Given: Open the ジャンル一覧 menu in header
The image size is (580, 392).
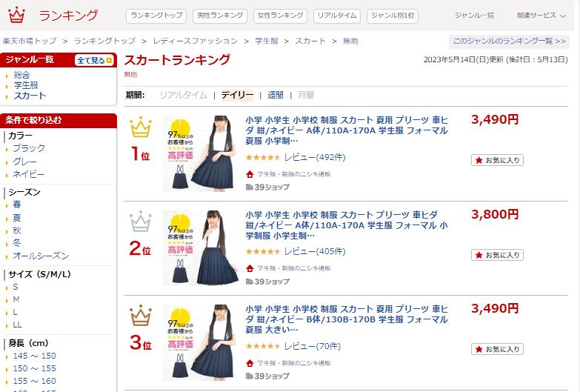Looking at the screenshot, I should click(x=474, y=16).
